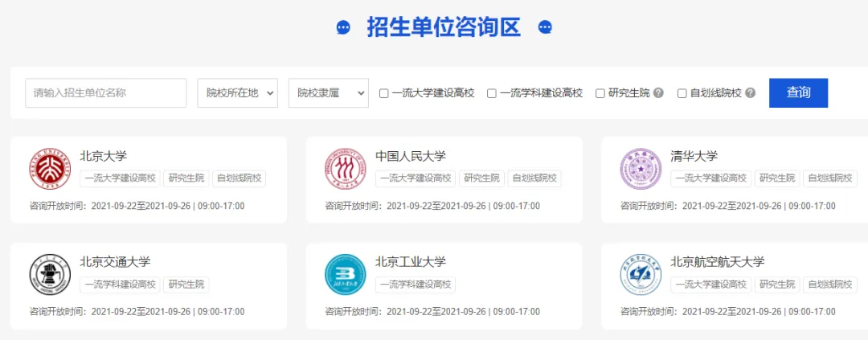The image size is (868, 340).
Task: Click chat bubble icon right of title
Action: coord(545,27)
